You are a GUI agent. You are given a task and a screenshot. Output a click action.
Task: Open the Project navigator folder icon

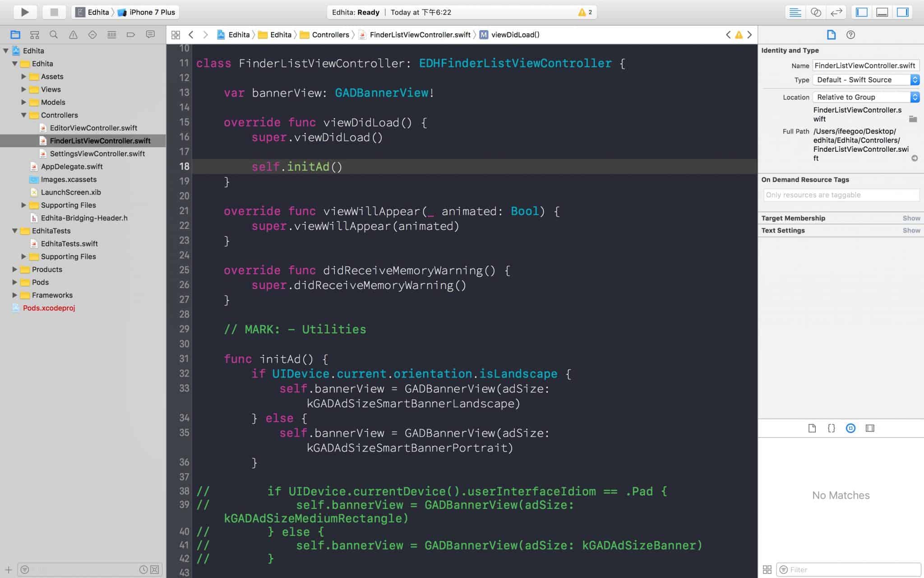15,35
